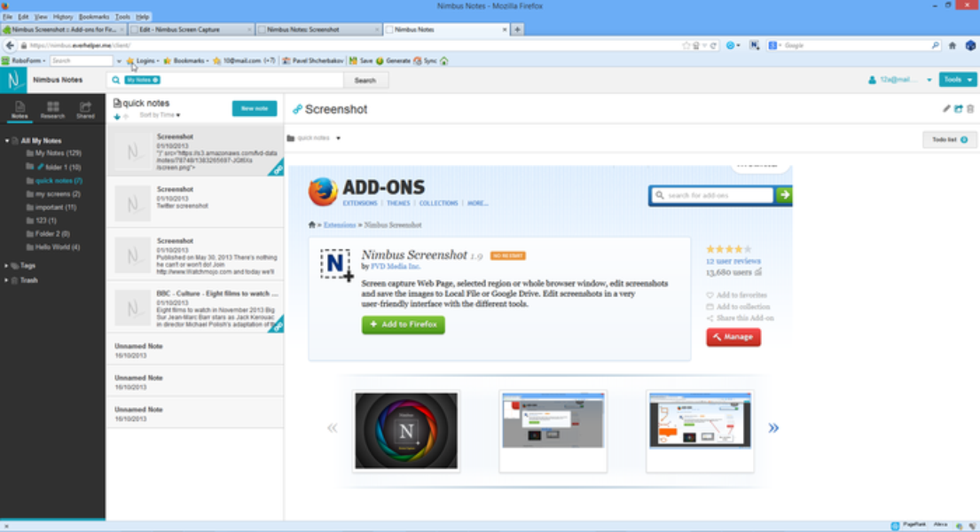
Task: Expand the Trash tree node
Action: click(x=6, y=280)
